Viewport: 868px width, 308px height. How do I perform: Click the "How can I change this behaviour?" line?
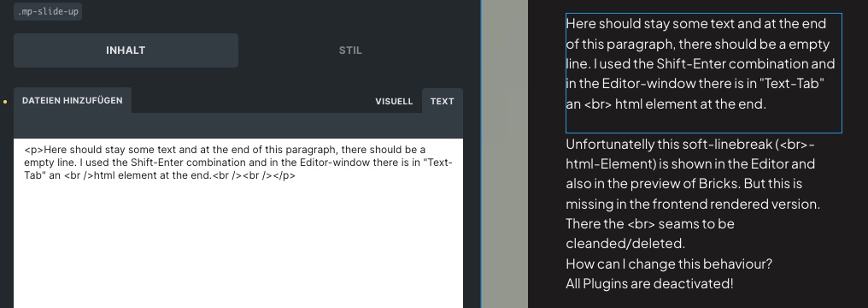click(x=669, y=264)
